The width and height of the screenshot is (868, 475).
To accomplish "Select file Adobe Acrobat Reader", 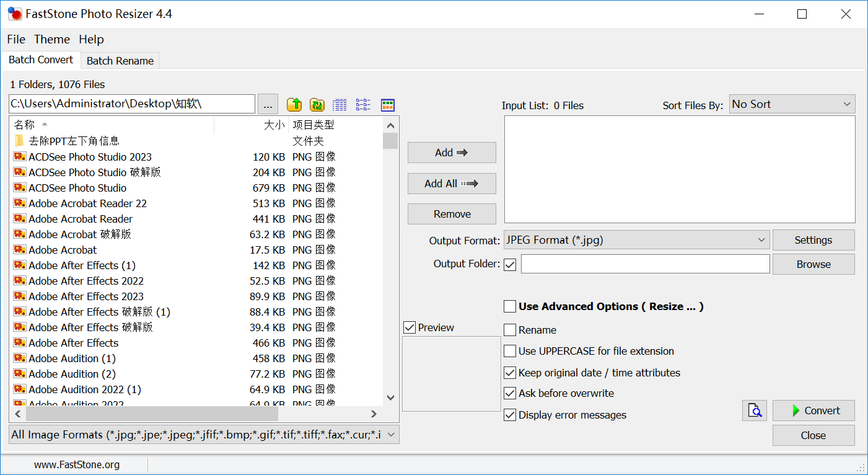I will coord(81,219).
